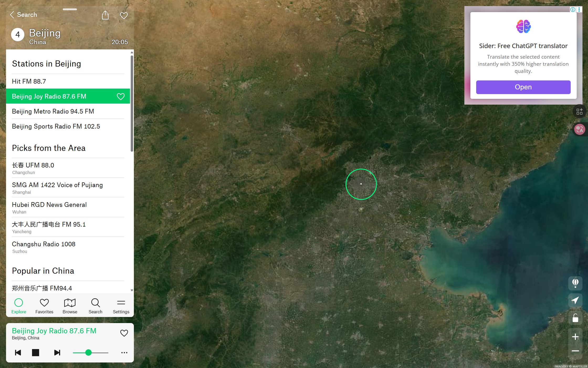Zoom in on the map with plus

[575, 337]
